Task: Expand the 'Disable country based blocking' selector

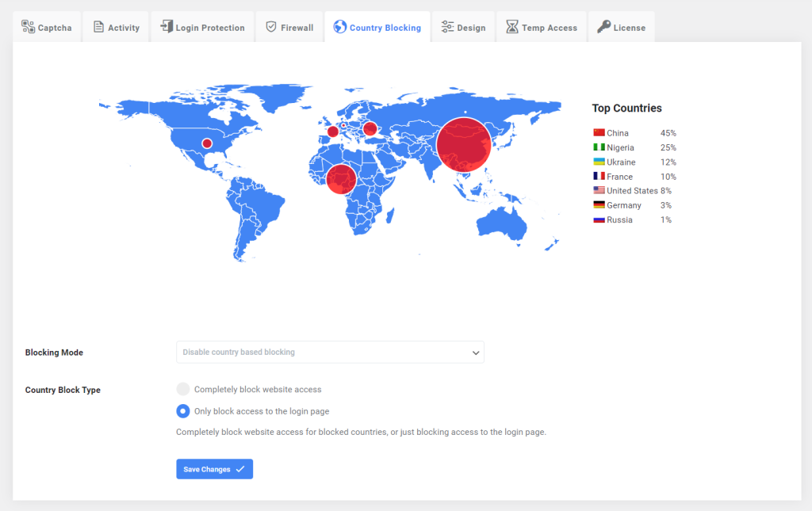Action: tap(330, 352)
